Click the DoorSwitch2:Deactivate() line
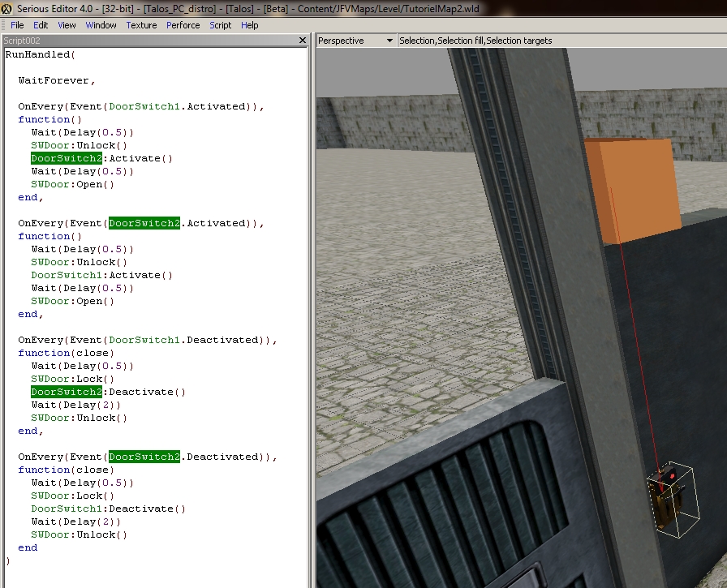Viewport: 727px width, 588px height. pyautogui.click(x=108, y=392)
